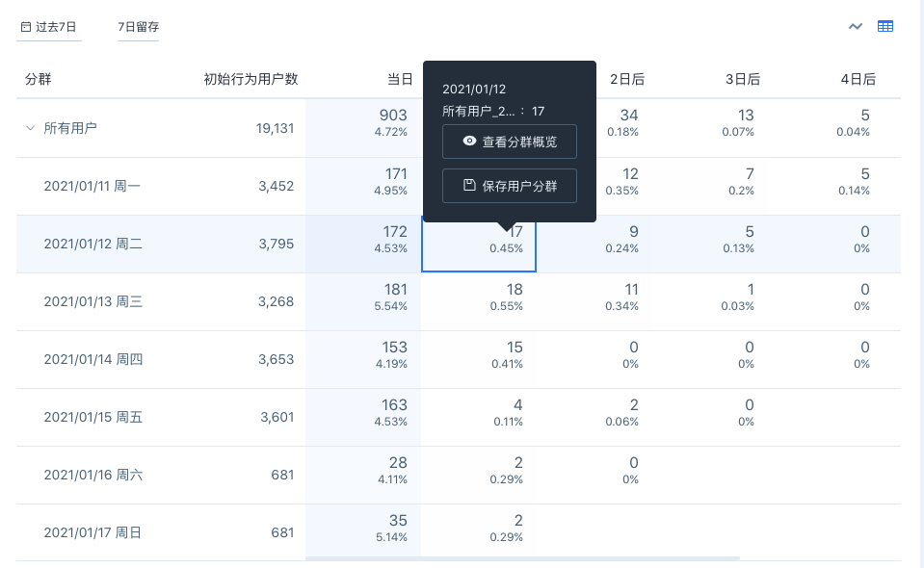Click the 初始行为用户数 column header

(x=251, y=79)
